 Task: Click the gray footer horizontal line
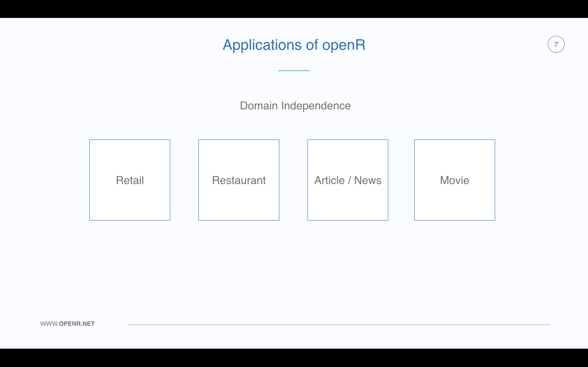(x=339, y=325)
